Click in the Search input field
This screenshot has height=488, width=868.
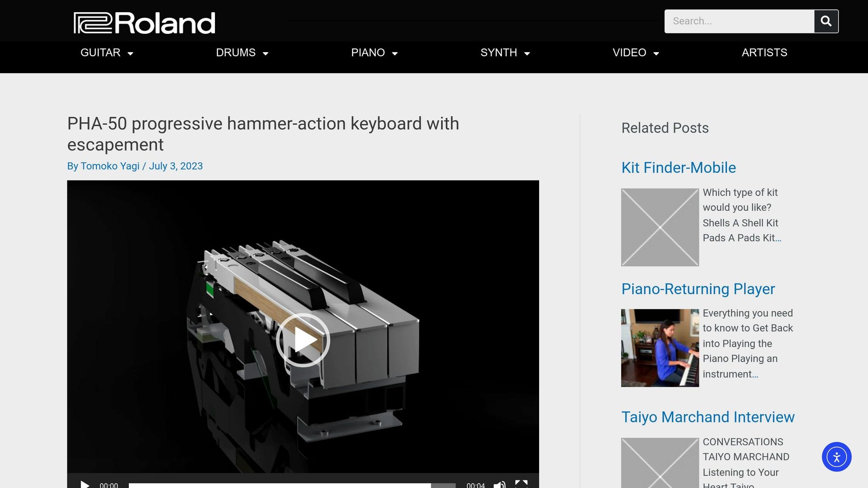click(740, 21)
